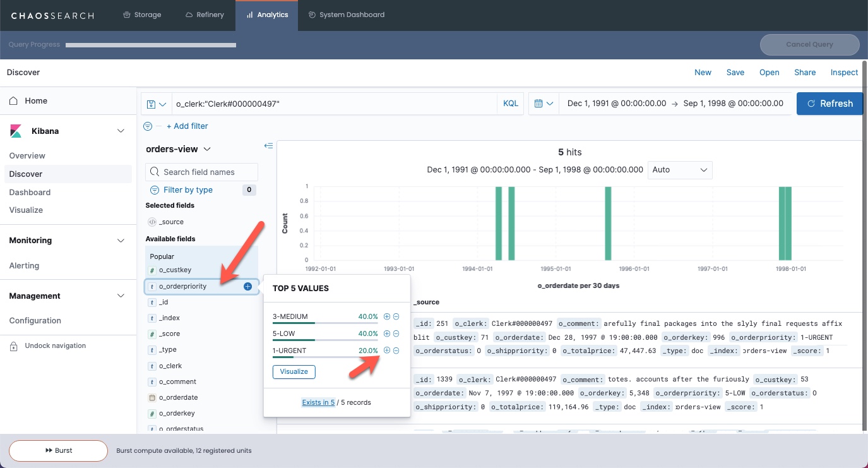Click the Burst button
The height and width of the screenshot is (468, 868).
pos(59,451)
